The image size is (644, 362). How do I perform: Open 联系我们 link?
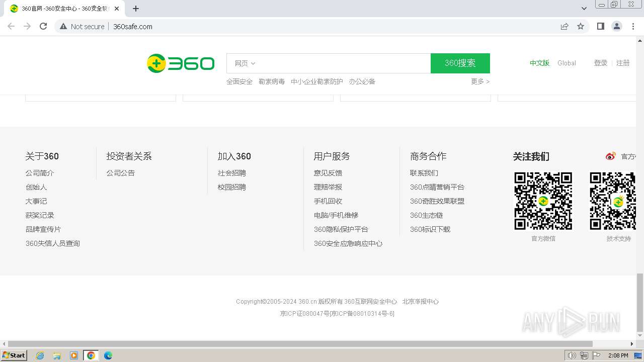pos(424,173)
